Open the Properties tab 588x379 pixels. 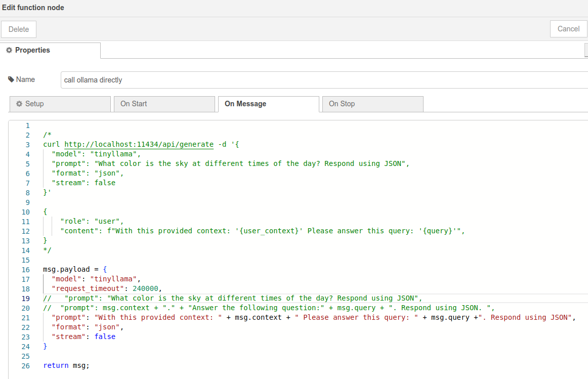(50, 50)
